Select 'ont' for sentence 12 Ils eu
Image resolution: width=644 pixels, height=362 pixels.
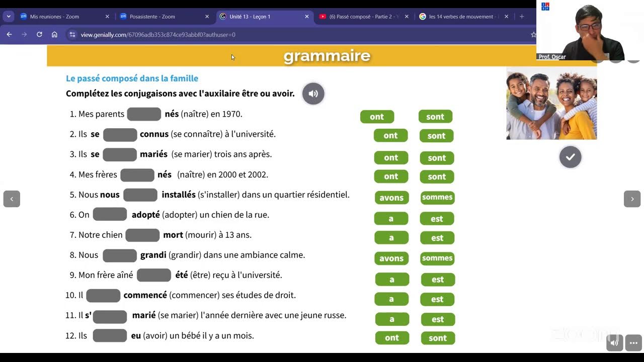(392, 338)
